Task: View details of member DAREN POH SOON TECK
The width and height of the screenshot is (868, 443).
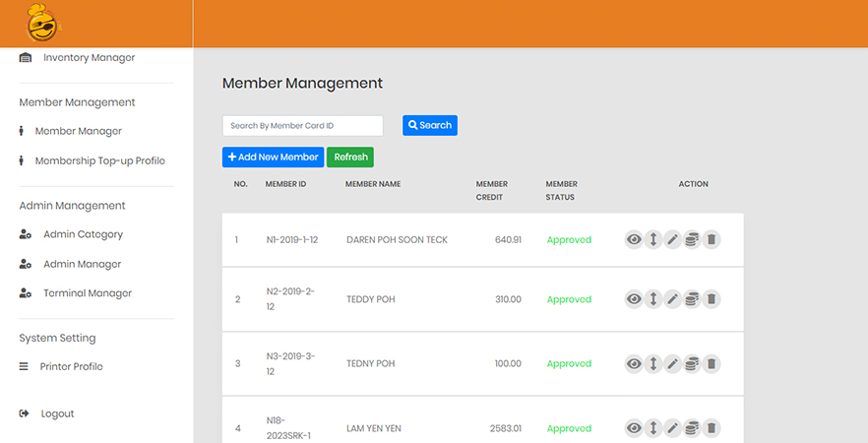Action: [x=634, y=239]
